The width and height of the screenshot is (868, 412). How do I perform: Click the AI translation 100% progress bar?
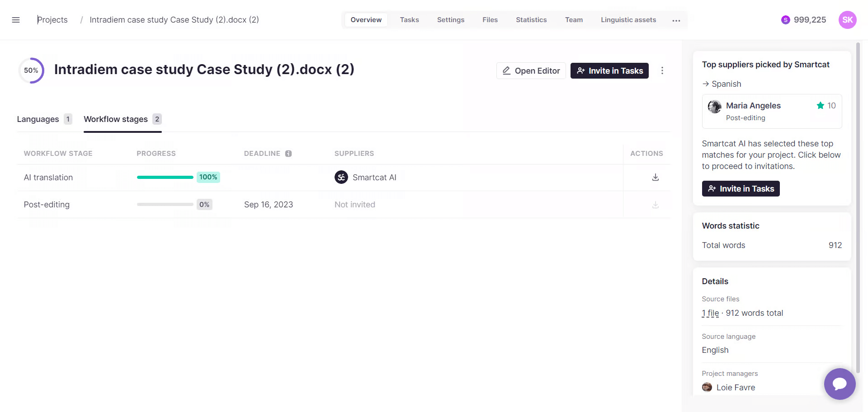(x=165, y=177)
